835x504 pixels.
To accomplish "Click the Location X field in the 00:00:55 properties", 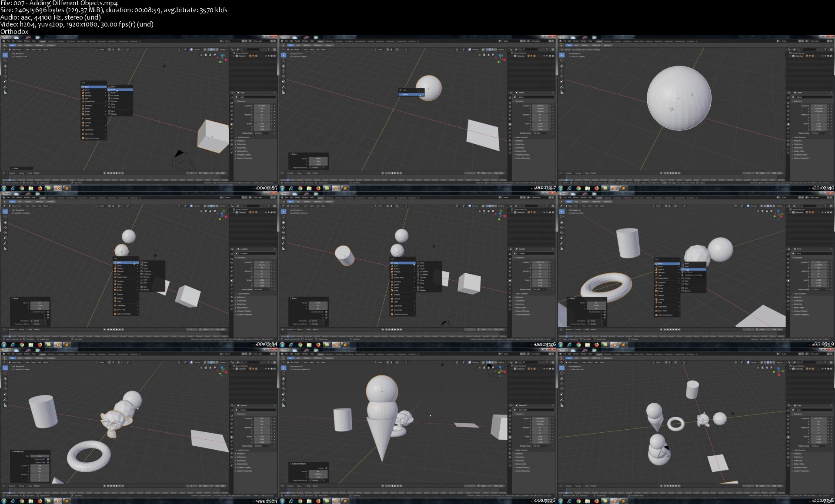I will 262,106.
